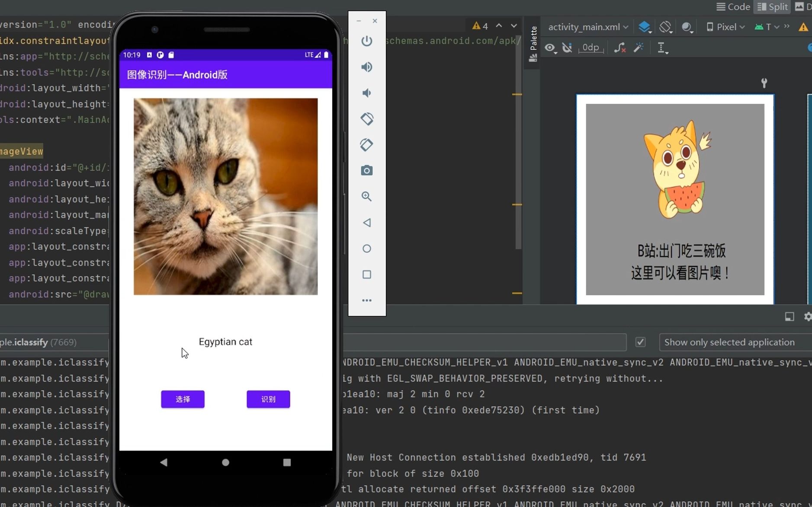The width and height of the screenshot is (812, 507).
Task: Click the editor vertical scrollbar
Action: [x=518, y=143]
